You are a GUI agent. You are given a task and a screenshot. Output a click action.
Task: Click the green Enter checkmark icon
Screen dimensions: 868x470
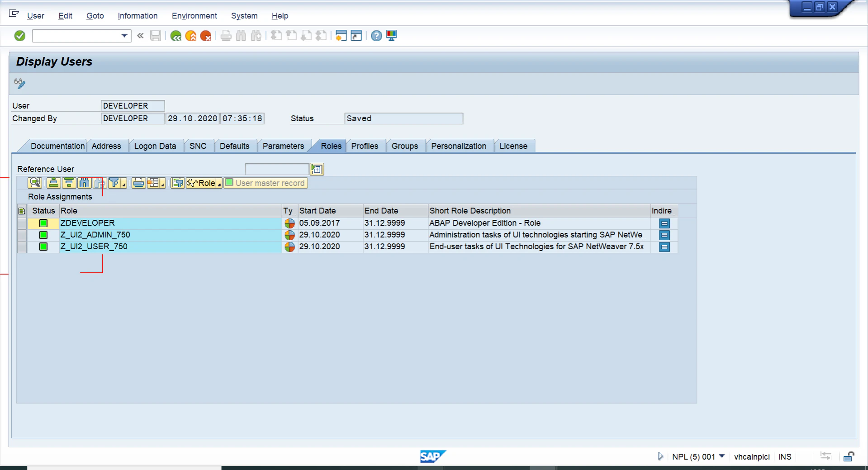coord(20,36)
